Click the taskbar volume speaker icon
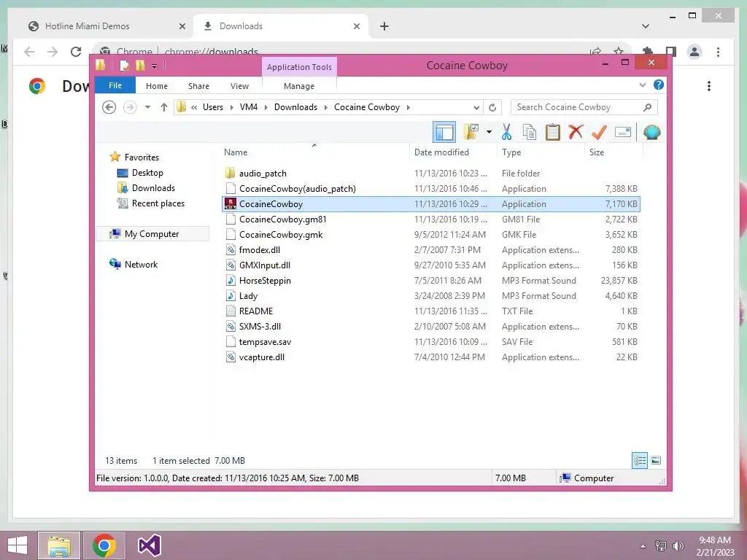This screenshot has width=747, height=560. [678, 546]
